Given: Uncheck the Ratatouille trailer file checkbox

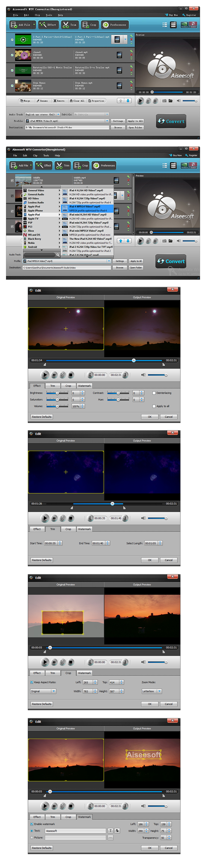Looking at the screenshot, I should 12,70.
